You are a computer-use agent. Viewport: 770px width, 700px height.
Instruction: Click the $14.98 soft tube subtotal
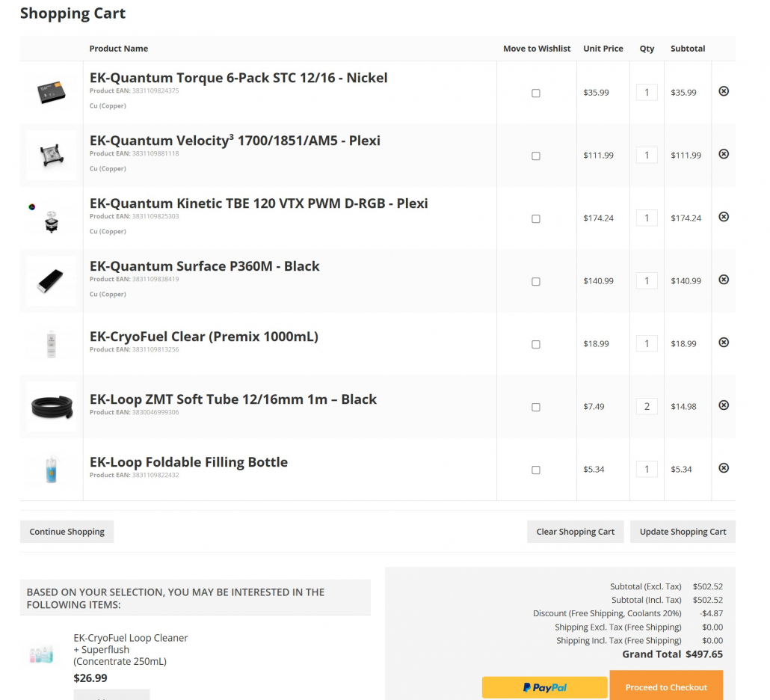tap(683, 407)
